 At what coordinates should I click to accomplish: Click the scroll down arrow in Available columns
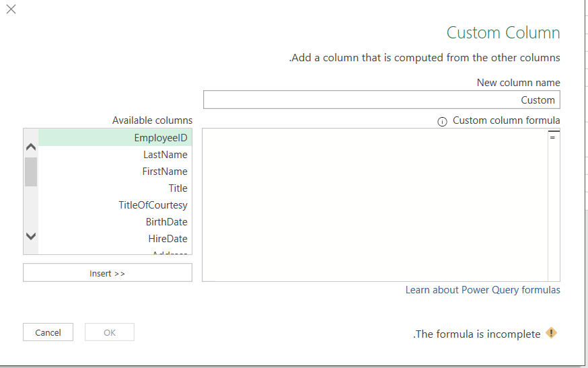tap(31, 236)
